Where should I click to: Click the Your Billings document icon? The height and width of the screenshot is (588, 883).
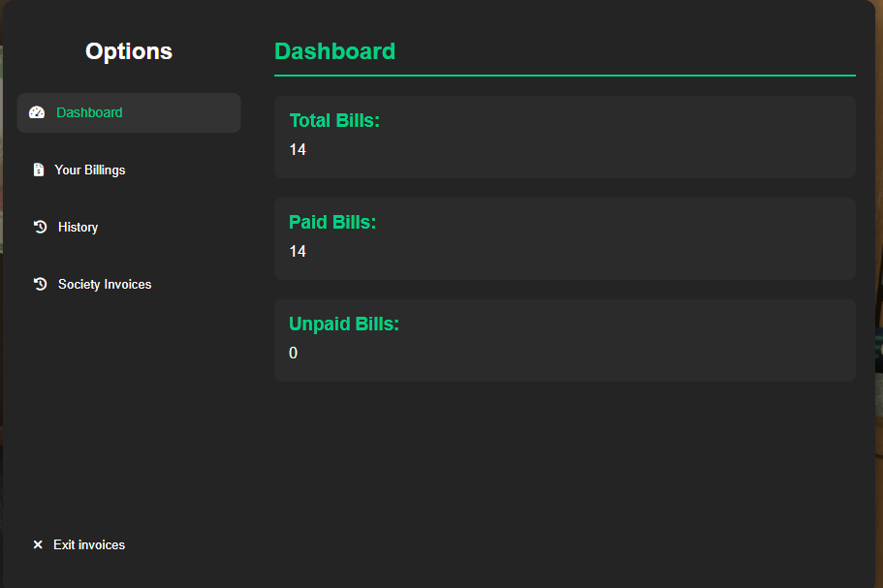coord(38,170)
